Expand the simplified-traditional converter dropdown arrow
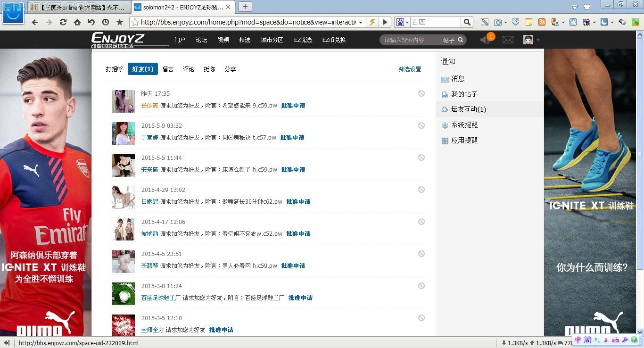 [x=594, y=22]
